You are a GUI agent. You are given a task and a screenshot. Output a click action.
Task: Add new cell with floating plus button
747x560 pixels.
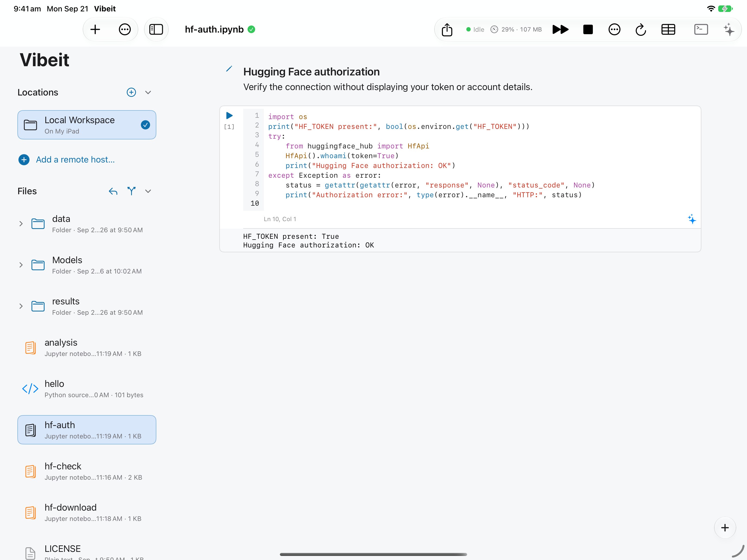[725, 528]
